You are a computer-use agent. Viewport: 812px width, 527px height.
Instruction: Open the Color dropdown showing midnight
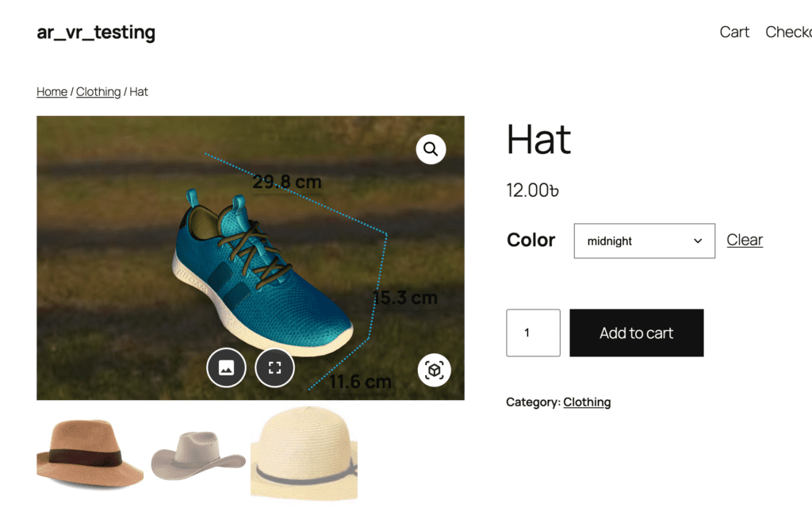pyautogui.click(x=644, y=240)
